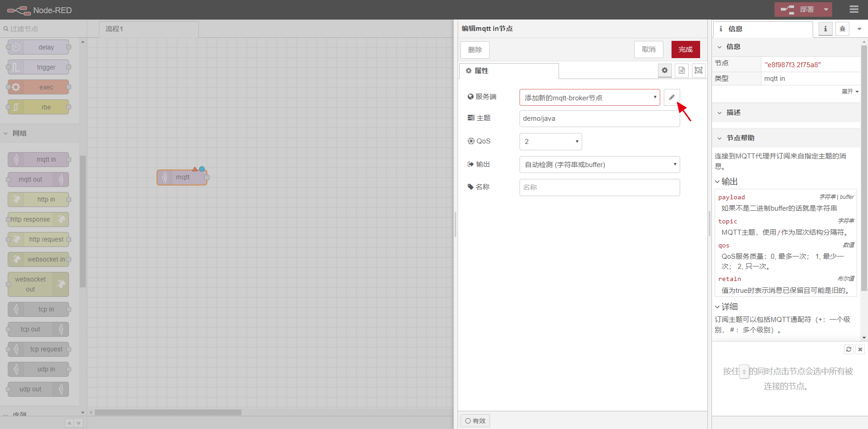Viewport: 868px width, 429px height.
Task: Select the tcp out palette node
Action: pyautogui.click(x=38, y=329)
